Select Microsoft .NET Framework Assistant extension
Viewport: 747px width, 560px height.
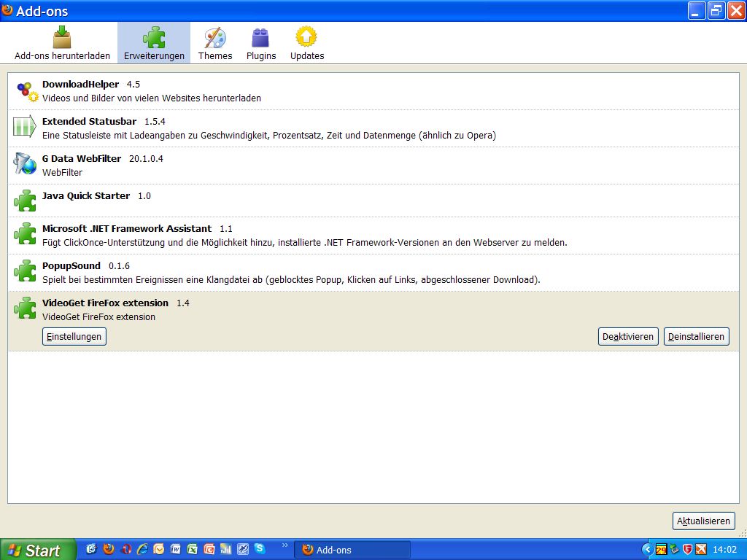point(127,229)
